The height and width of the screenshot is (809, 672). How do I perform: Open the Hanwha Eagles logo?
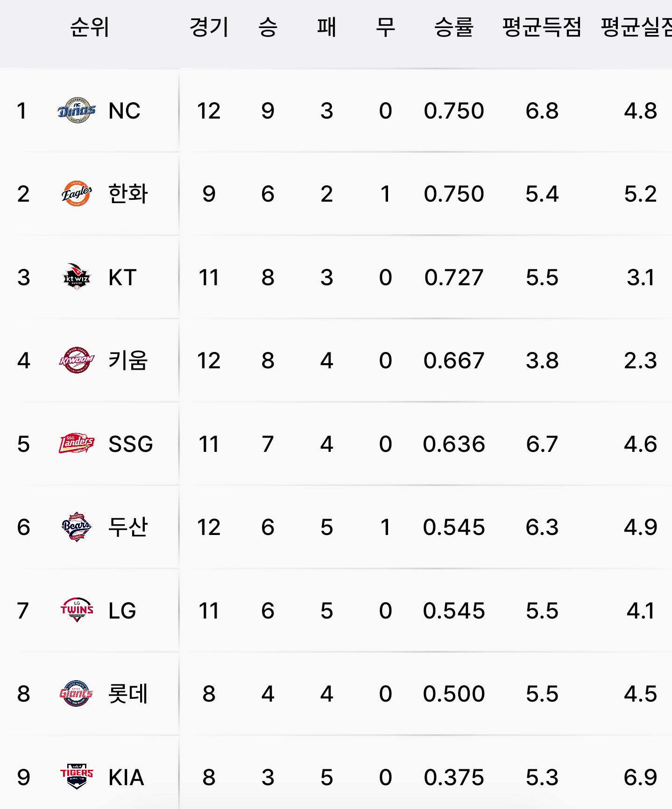(77, 194)
